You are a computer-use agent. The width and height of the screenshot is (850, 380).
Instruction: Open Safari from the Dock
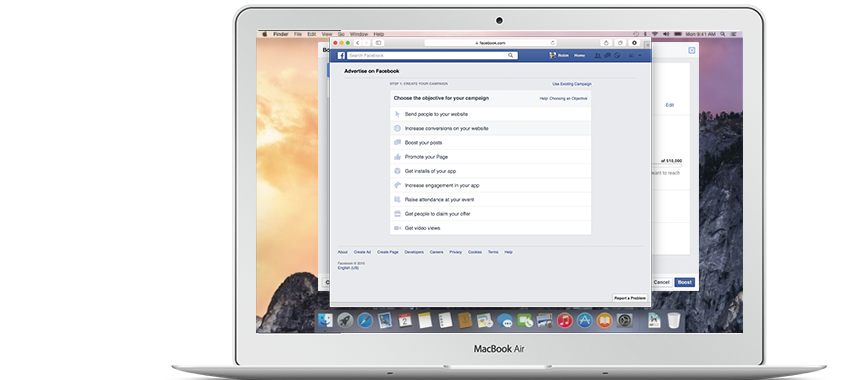(x=365, y=320)
